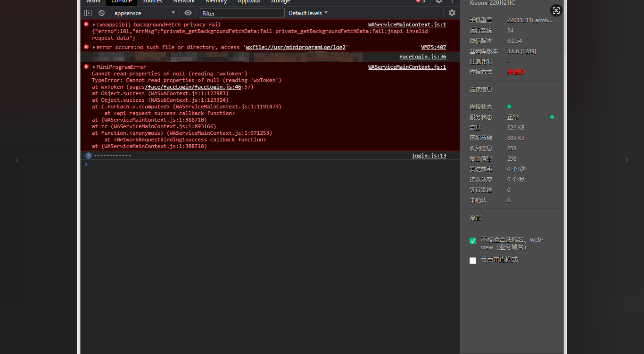Select the 运行系统 value 34
The height and width of the screenshot is (354, 644).
511,31
